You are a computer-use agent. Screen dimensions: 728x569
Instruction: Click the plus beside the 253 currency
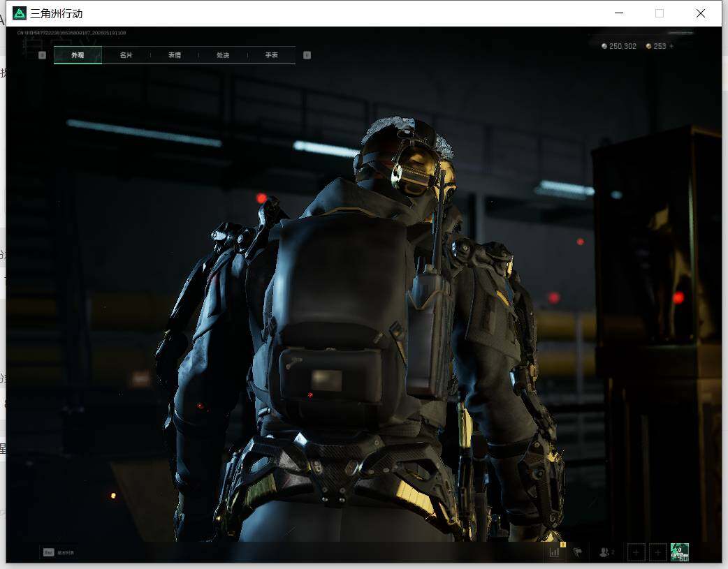coord(671,46)
